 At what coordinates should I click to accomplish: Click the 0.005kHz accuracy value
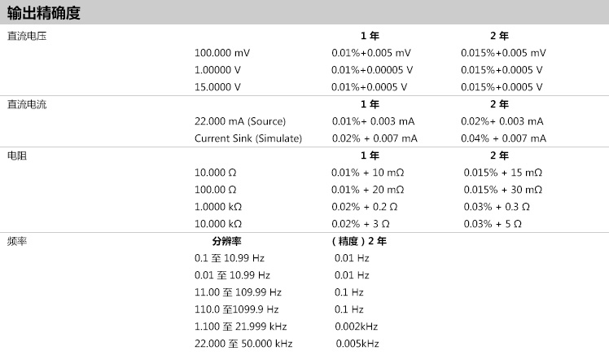(x=357, y=344)
